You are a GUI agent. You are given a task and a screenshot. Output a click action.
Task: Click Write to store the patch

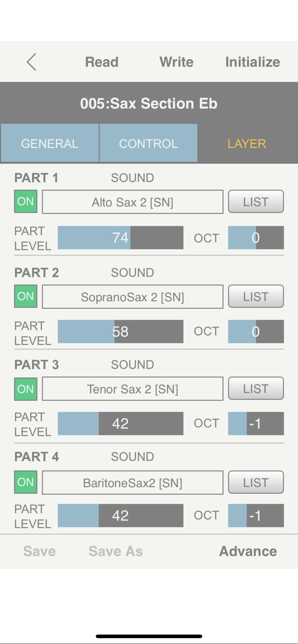[x=176, y=62]
